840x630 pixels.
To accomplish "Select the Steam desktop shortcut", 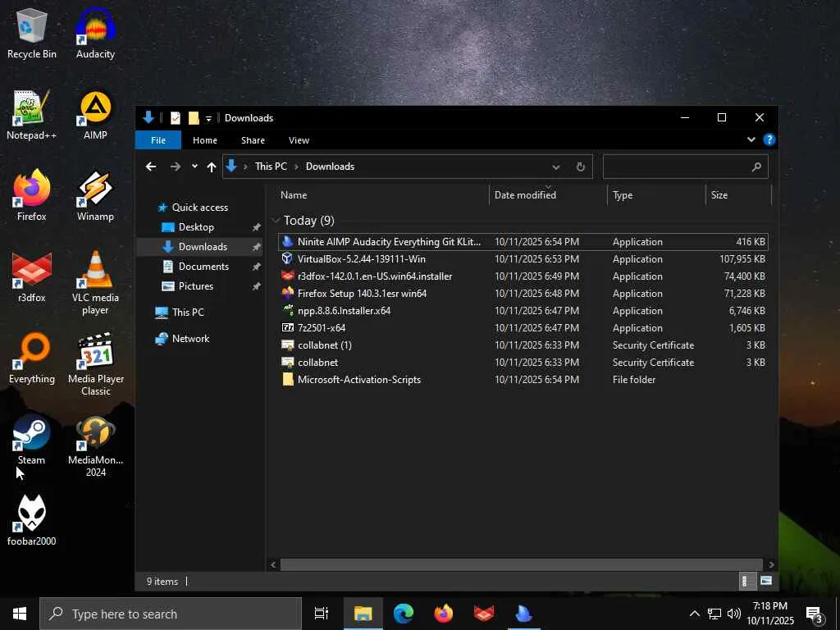I will pos(32,440).
